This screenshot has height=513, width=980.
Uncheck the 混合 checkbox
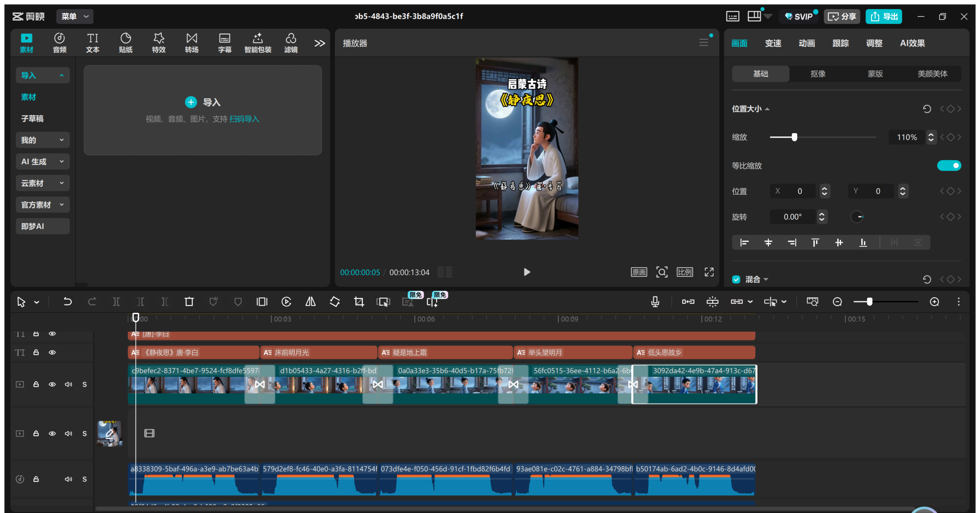[736, 280]
